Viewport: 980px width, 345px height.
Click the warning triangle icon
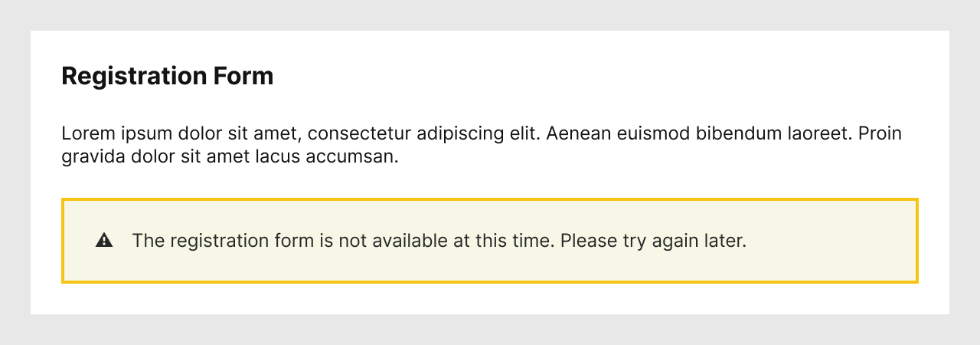click(x=104, y=241)
